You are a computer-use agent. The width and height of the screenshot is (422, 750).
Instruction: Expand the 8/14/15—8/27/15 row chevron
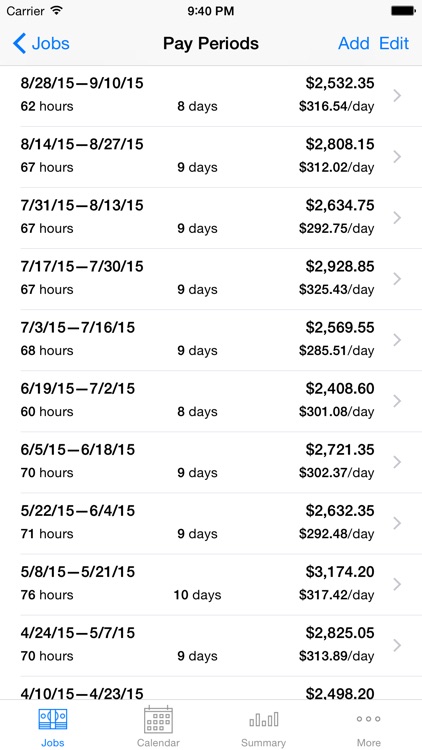[x=397, y=157]
